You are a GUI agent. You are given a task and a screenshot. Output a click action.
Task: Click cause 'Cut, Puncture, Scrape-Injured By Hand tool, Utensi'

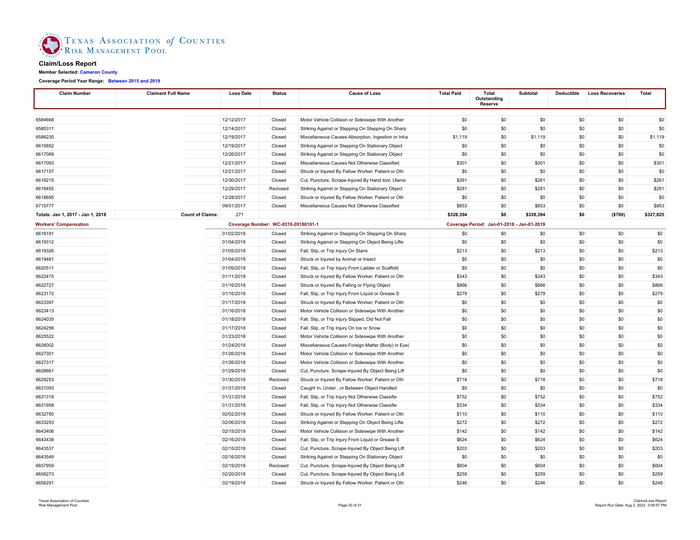353,180
